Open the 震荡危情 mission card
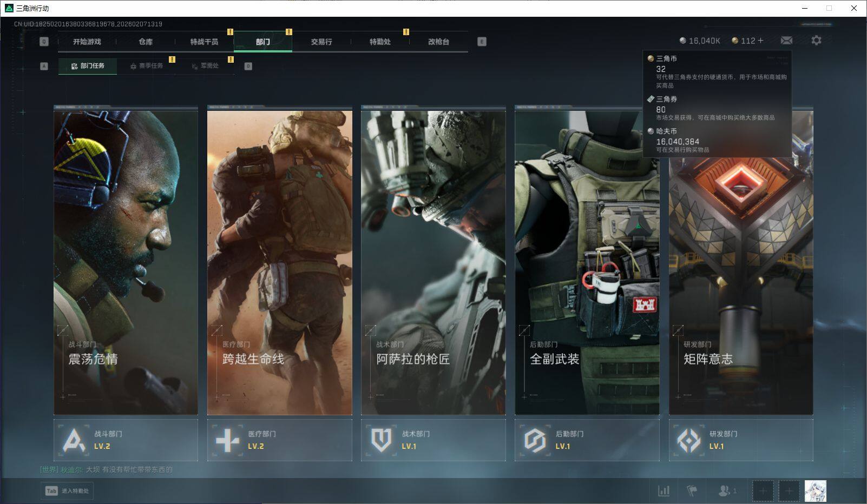This screenshot has height=504, width=867. click(x=126, y=261)
